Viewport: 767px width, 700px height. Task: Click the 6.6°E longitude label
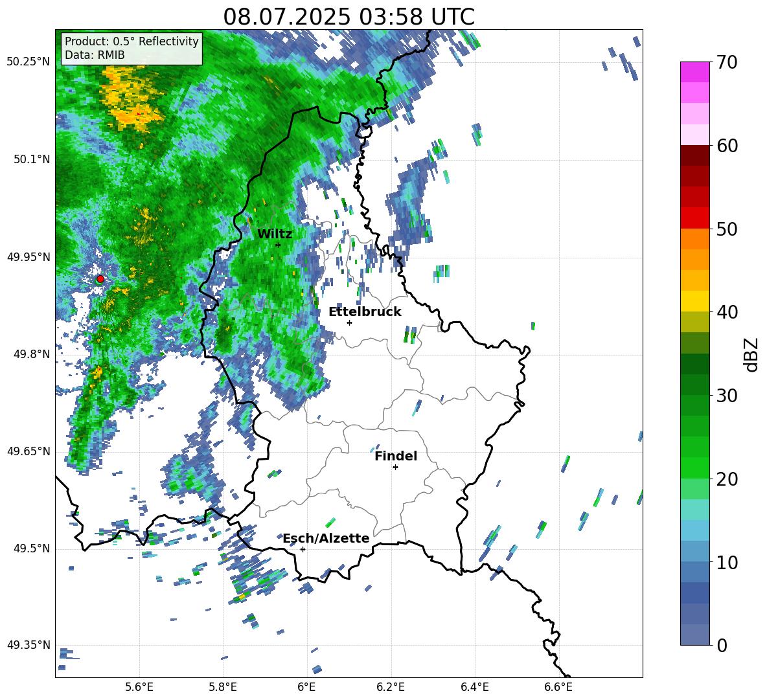click(x=558, y=688)
